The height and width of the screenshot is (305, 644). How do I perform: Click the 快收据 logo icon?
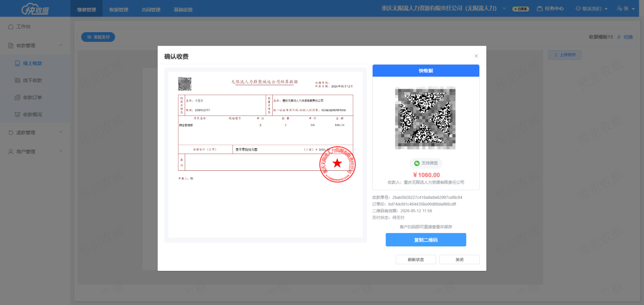tap(35, 9)
